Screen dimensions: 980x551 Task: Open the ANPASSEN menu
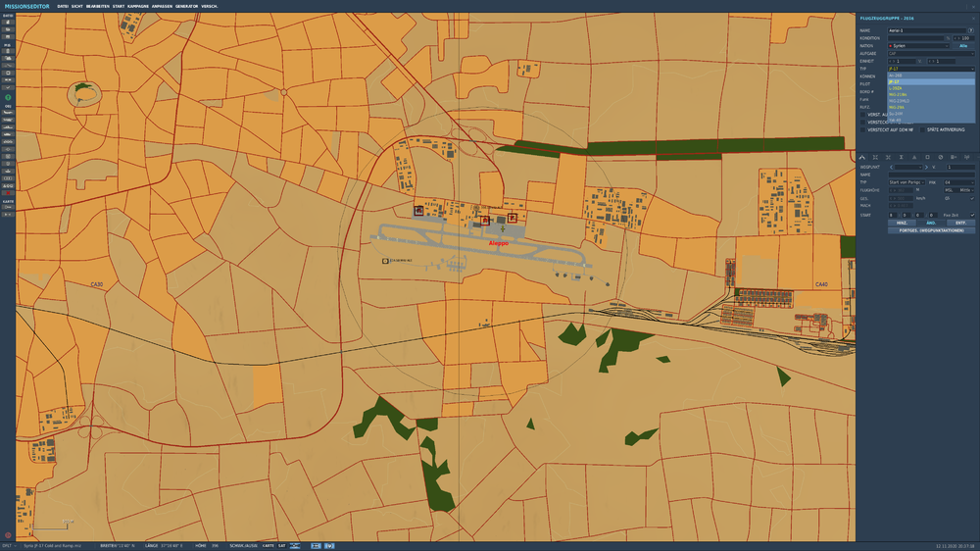pos(162,6)
